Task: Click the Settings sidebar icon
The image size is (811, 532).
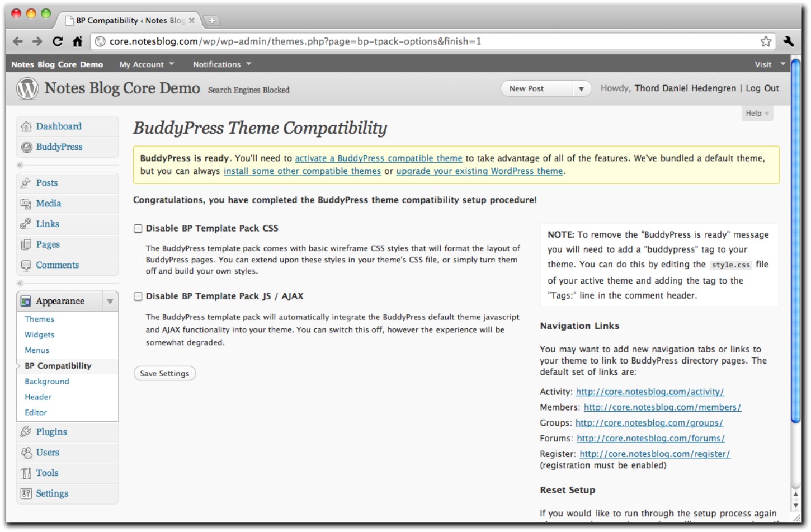Action: pyautogui.click(x=26, y=493)
